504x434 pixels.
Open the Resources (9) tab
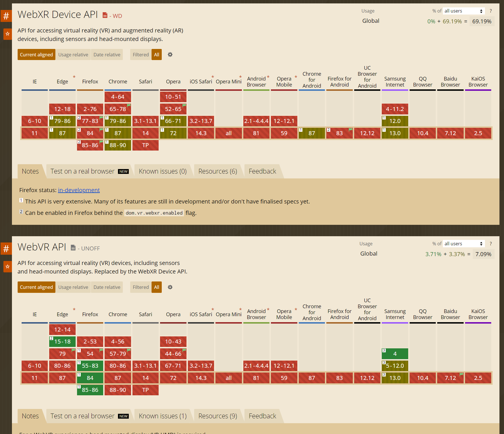pyautogui.click(x=218, y=416)
